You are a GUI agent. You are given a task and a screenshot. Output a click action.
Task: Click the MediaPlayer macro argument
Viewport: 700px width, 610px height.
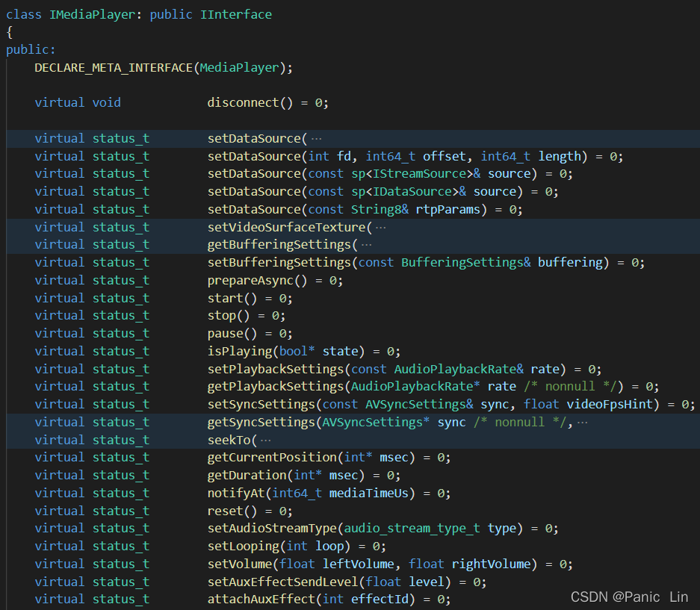tap(239, 68)
